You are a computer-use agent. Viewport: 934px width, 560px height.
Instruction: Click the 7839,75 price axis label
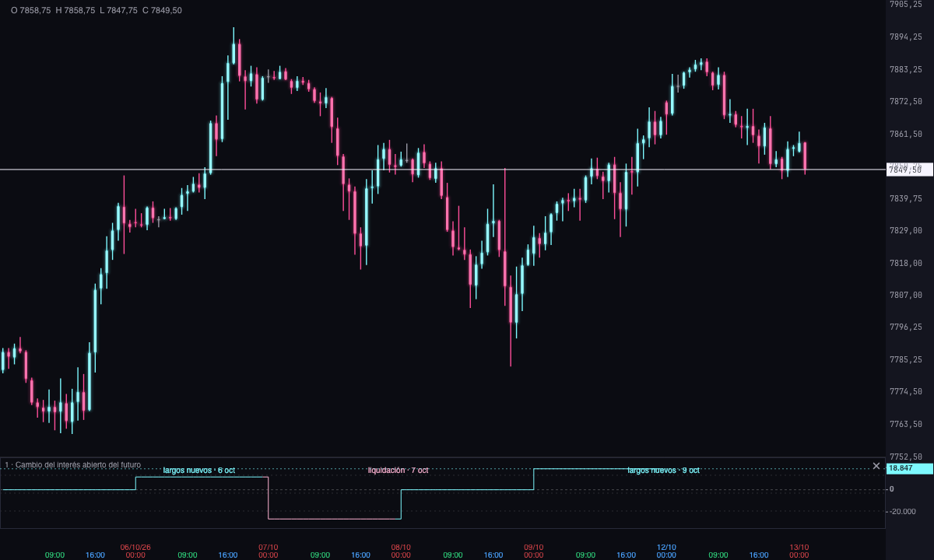pyautogui.click(x=906, y=199)
